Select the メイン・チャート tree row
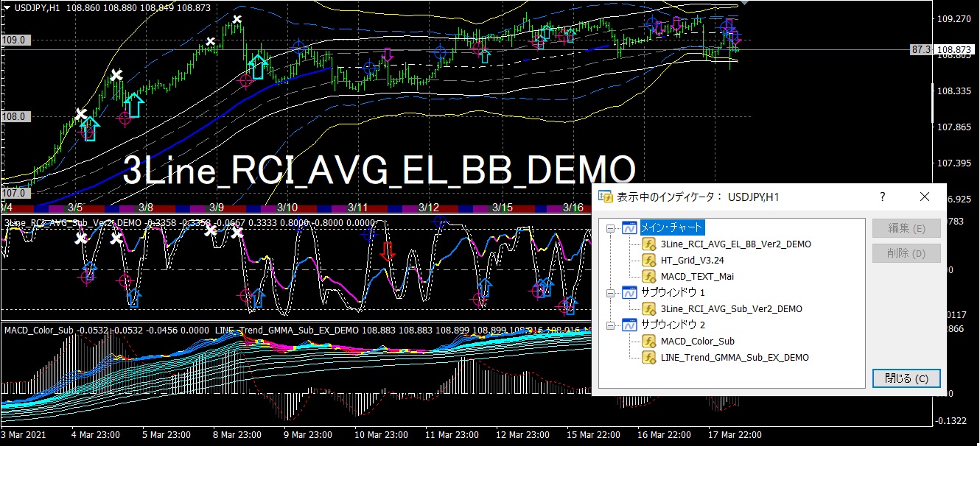The height and width of the screenshot is (477, 980). coord(672,227)
